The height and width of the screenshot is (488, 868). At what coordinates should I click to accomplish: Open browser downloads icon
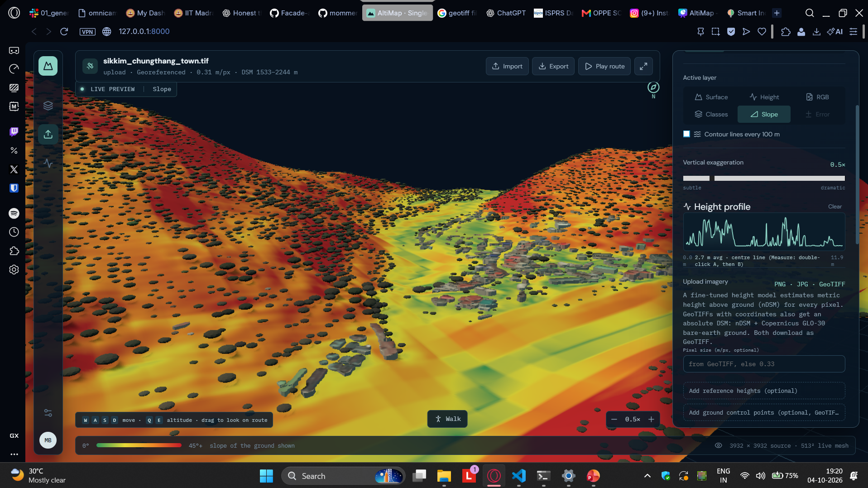(816, 31)
